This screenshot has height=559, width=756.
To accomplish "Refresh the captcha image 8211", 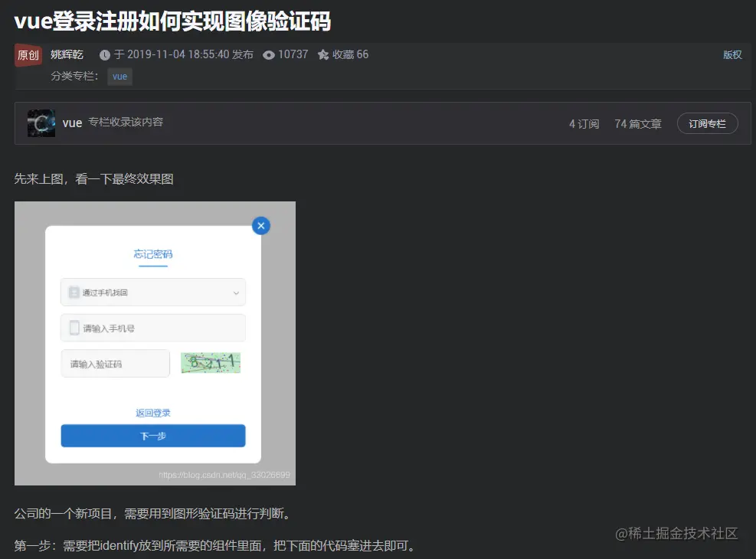I will (211, 363).
